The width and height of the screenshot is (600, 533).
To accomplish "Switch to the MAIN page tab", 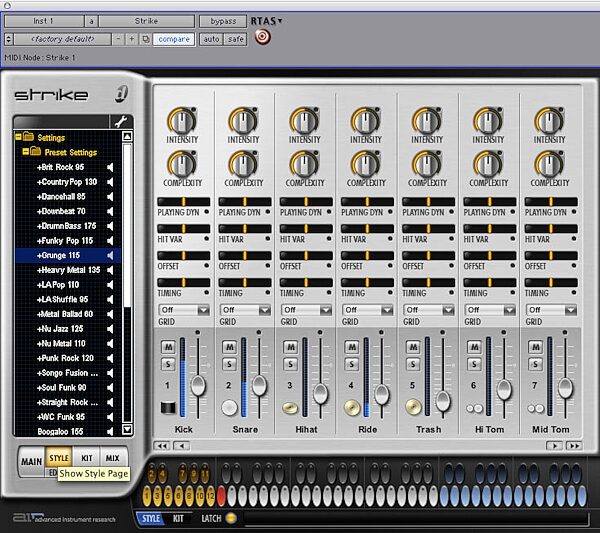I will (31, 461).
